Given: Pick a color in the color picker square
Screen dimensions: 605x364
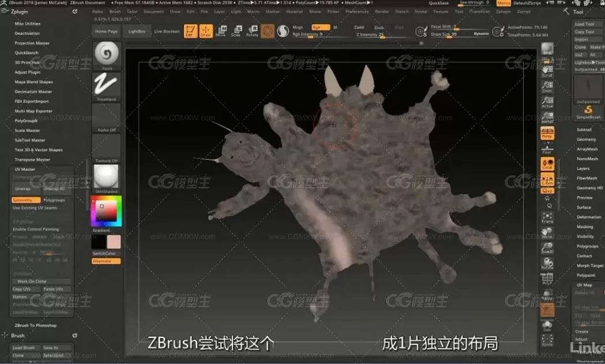Looking at the screenshot, I should (x=106, y=211).
